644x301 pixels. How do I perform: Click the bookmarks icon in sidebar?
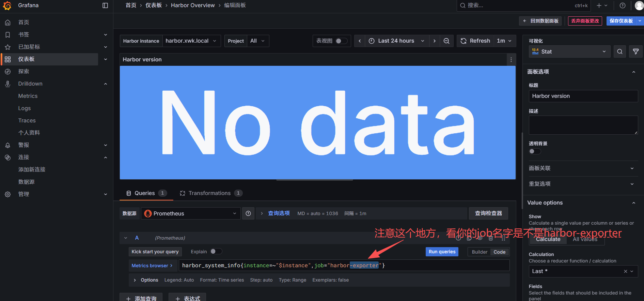tap(8, 34)
